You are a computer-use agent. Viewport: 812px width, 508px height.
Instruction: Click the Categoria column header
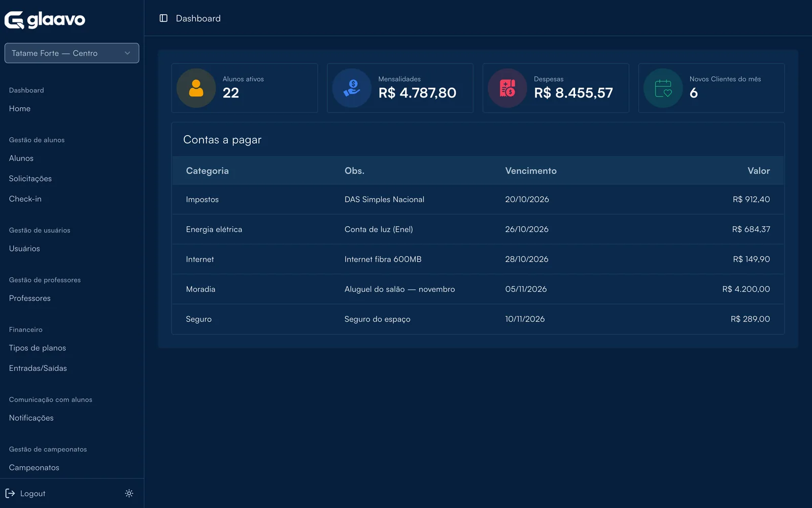pyautogui.click(x=208, y=171)
